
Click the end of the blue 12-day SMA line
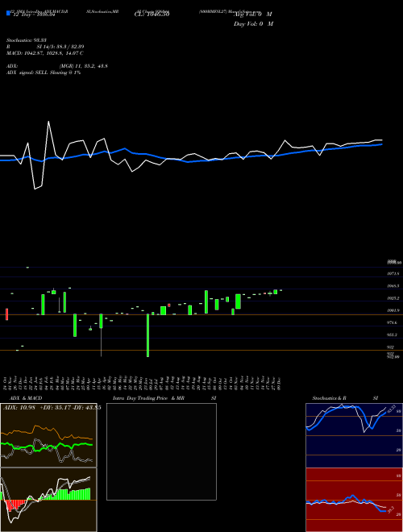pyautogui.click(x=381, y=144)
